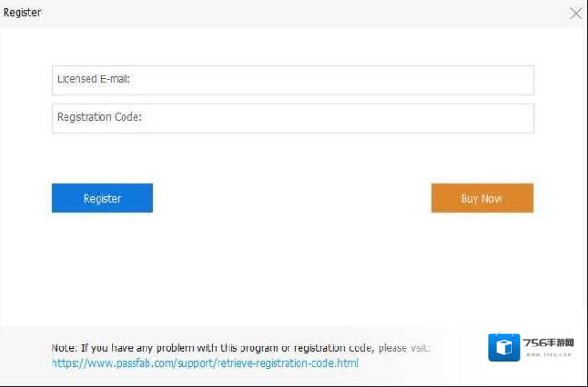This screenshot has height=387, width=588.
Task: Focus the Licensed E-mail input field
Action: pos(292,80)
